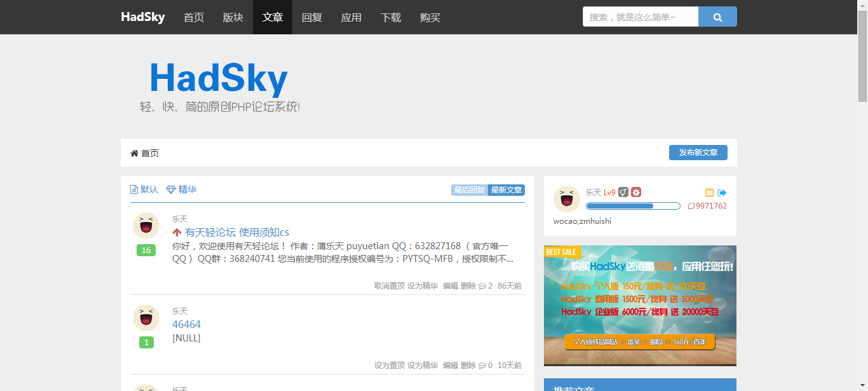868x391 pixels.
Task: Open the post titled 有天轻论坛 使用须知cs
Action: 237,233
